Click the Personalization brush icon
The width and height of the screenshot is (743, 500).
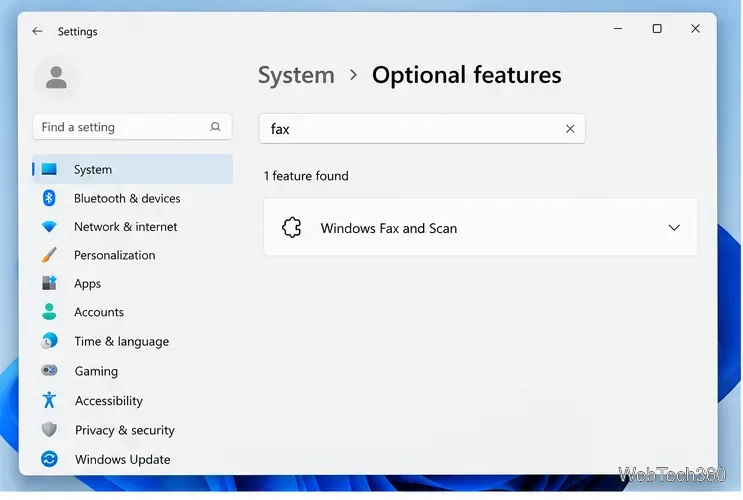tap(49, 255)
